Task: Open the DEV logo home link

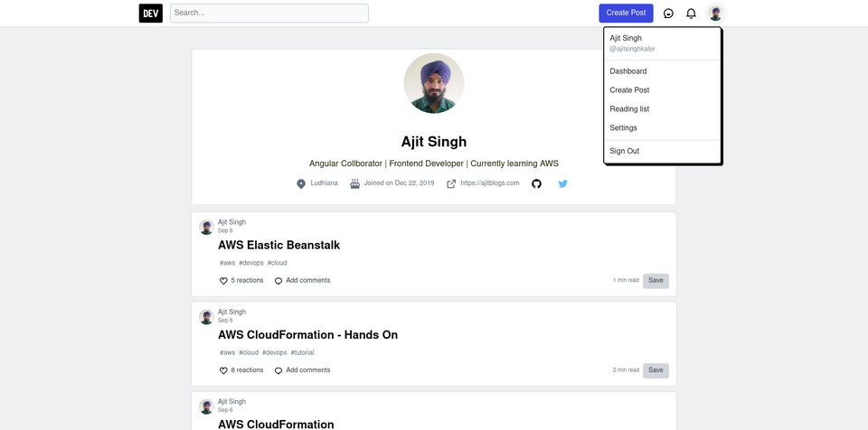Action: [151, 14]
